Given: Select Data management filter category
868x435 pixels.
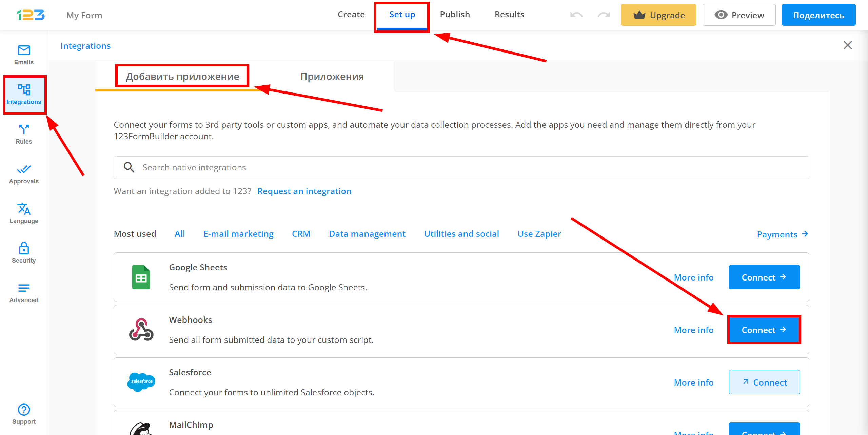Looking at the screenshot, I should tap(366, 233).
